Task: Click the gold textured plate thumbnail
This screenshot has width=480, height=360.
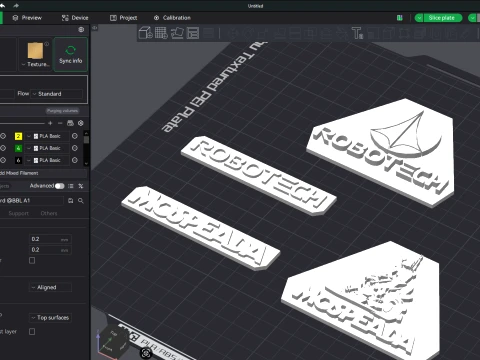Action: [x=35, y=51]
